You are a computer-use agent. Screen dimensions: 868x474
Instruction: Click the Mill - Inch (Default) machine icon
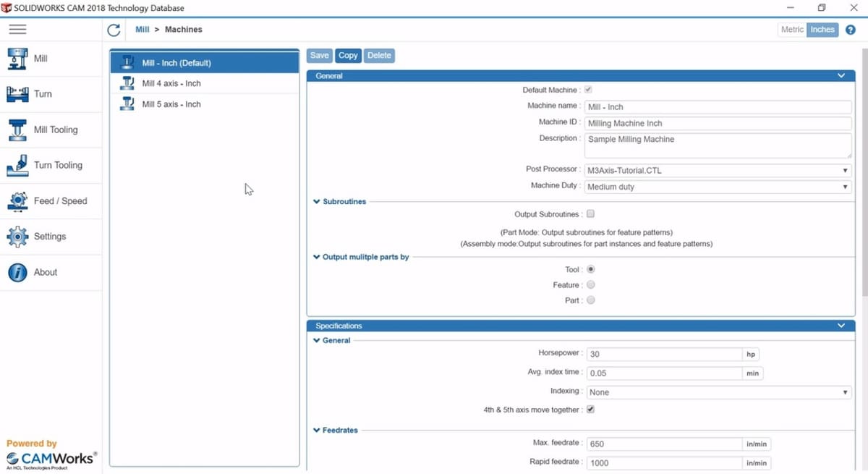(128, 62)
